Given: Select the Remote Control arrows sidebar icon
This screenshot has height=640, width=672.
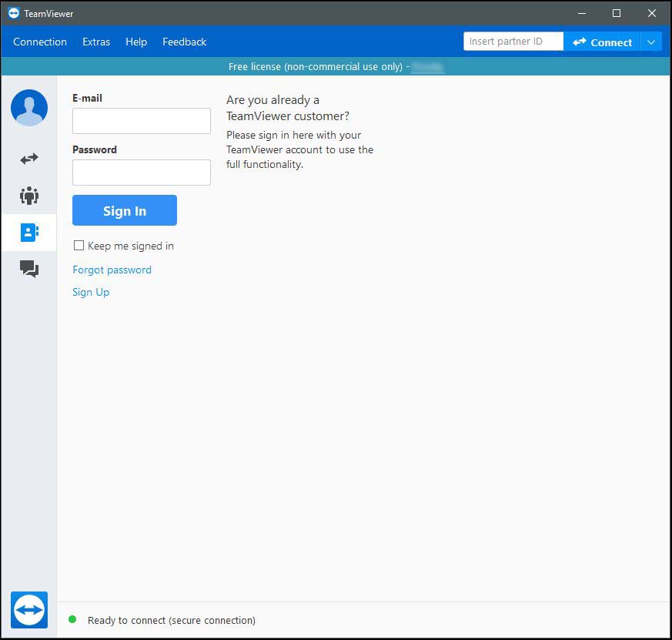Looking at the screenshot, I should coord(29,159).
